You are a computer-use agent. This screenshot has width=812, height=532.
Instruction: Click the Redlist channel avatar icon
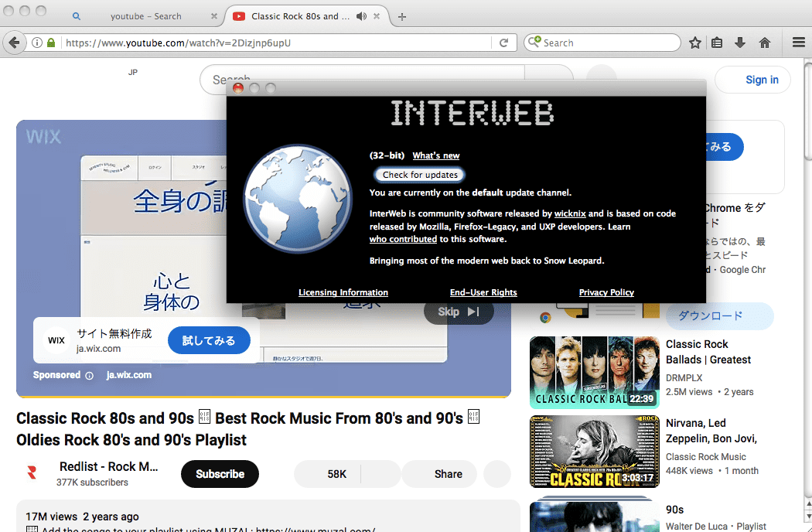coord(32,472)
